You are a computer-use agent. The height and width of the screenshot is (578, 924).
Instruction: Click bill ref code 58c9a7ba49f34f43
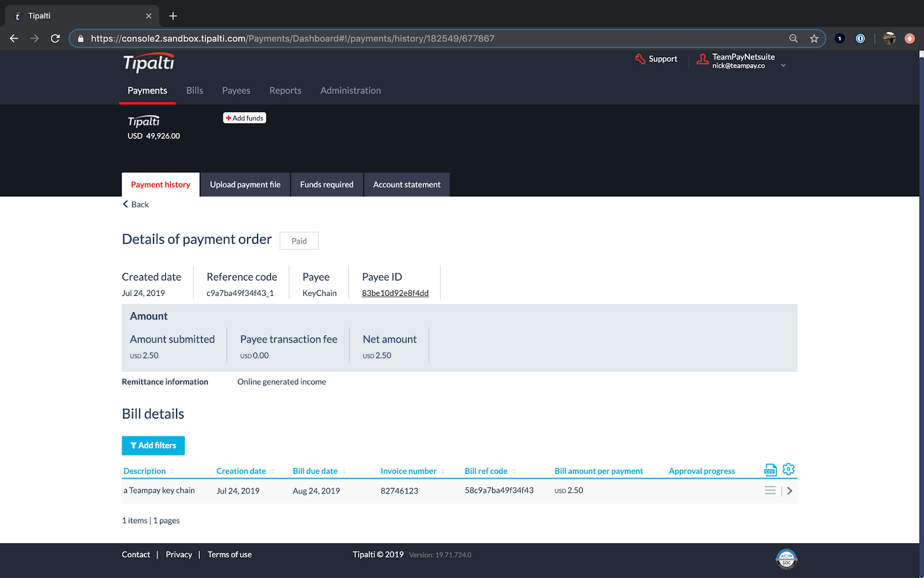pyautogui.click(x=499, y=490)
